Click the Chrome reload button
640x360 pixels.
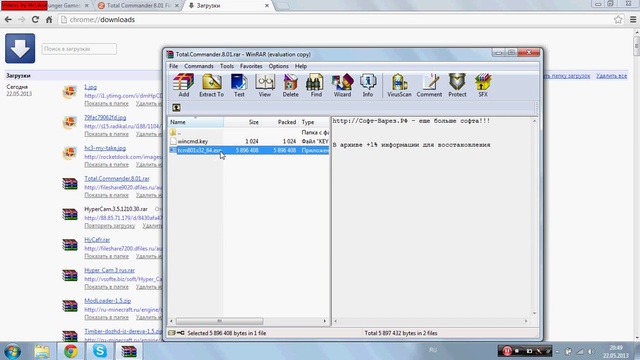pos(36,19)
